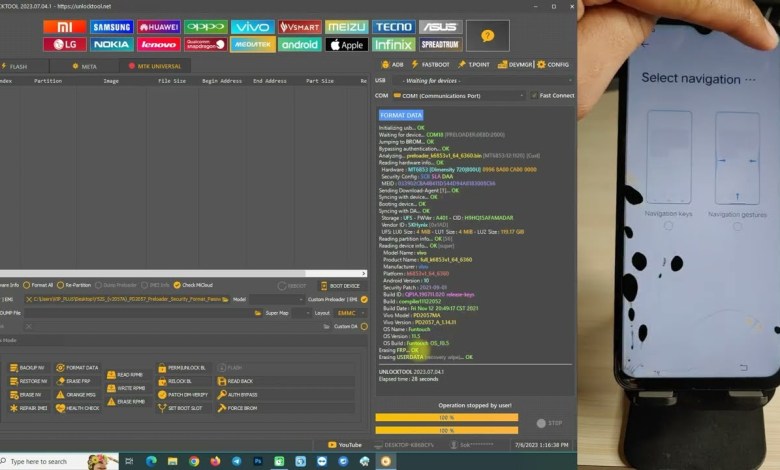Select the Oppo brand icon
The image size is (780, 470).
tap(205, 27)
